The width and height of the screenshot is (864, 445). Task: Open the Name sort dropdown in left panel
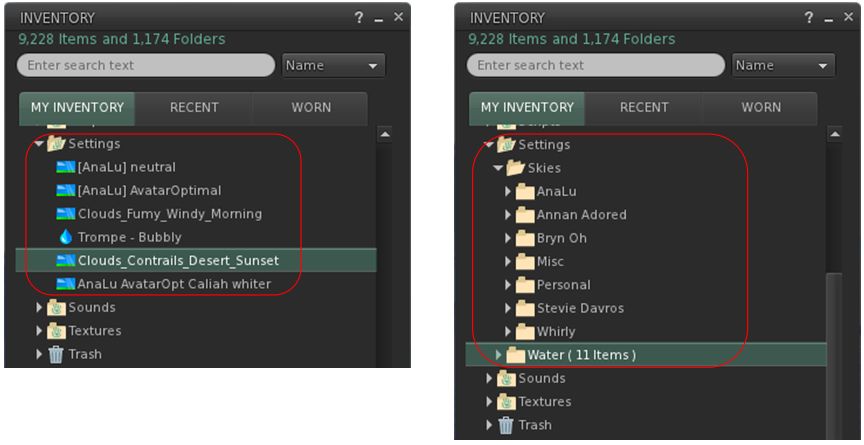(334, 65)
